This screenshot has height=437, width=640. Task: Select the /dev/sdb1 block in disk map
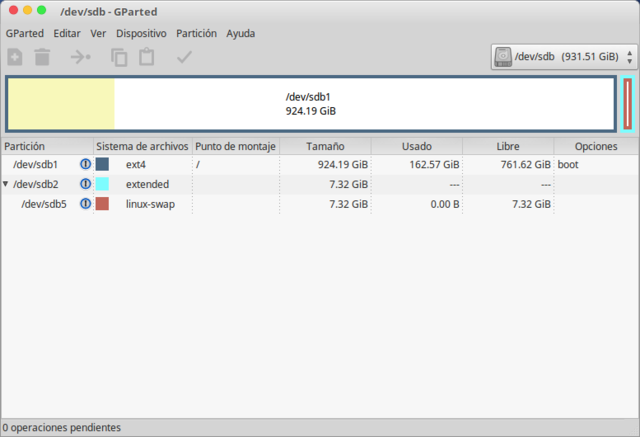(311, 104)
